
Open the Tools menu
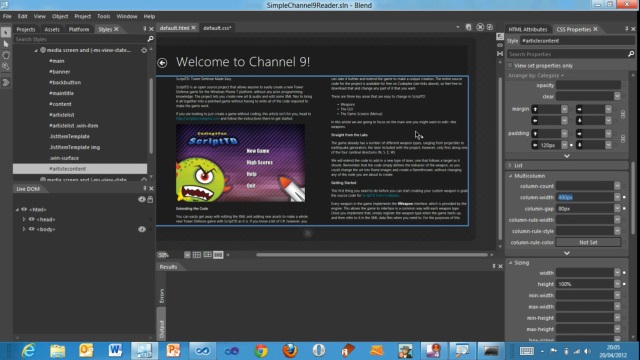pos(103,16)
